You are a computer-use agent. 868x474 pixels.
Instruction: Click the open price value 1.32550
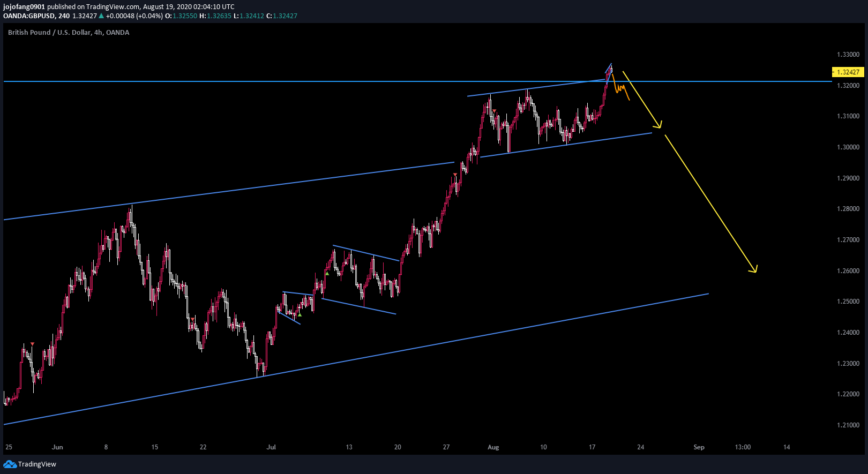coord(185,16)
